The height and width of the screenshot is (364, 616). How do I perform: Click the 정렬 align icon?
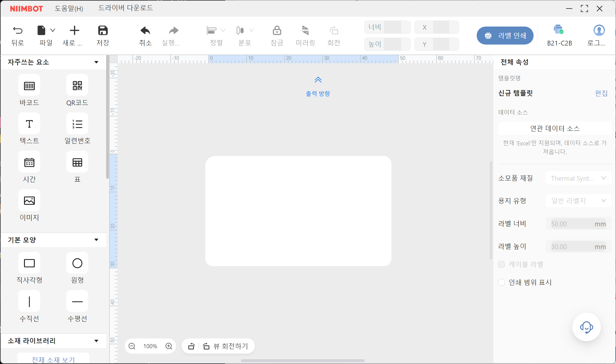coord(211,30)
